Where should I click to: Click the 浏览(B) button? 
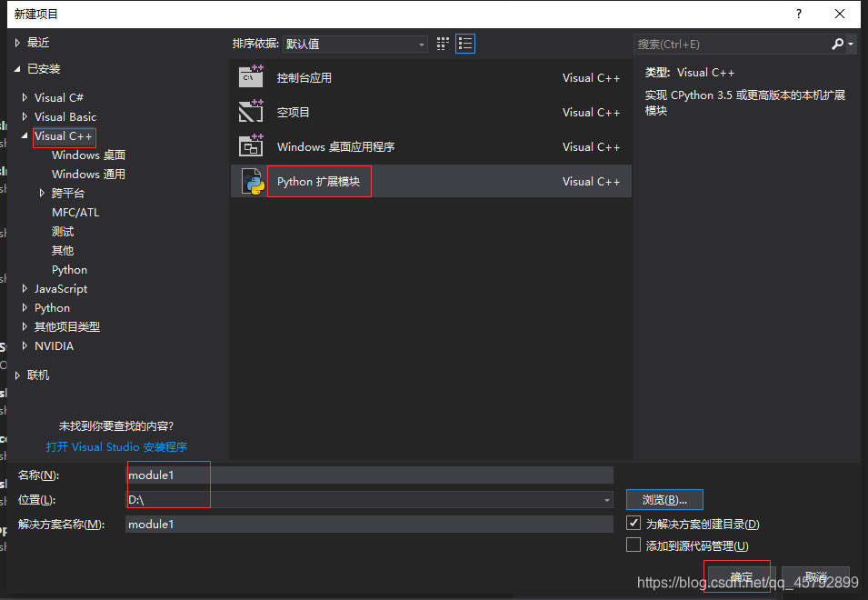click(x=664, y=499)
